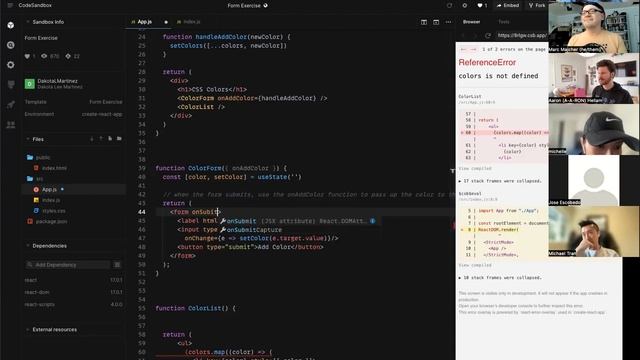Go forward in the preview browser
This screenshot has height=360, width=640.
pos(475,36)
